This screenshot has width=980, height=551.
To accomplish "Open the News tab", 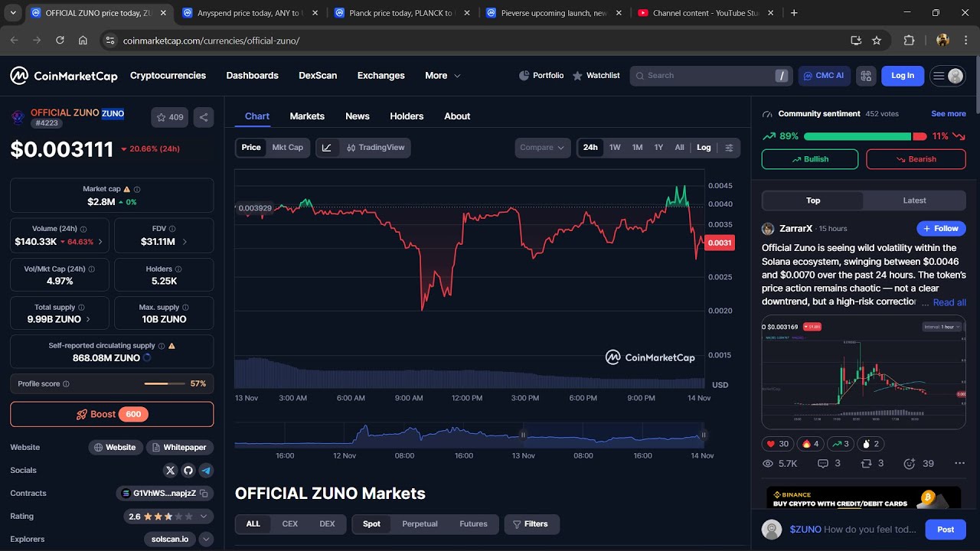I will (358, 116).
